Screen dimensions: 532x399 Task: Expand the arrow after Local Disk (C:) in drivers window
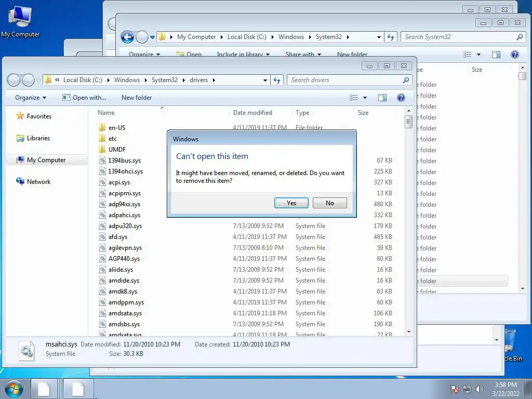(108, 80)
